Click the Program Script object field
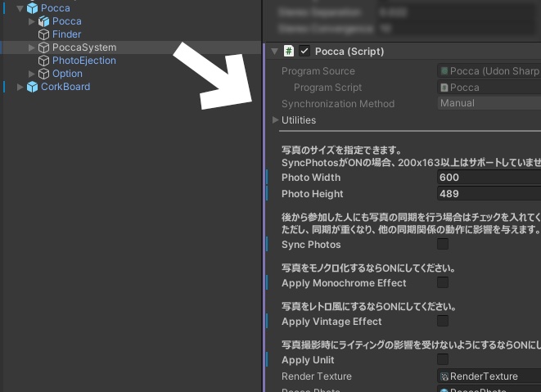Image resolution: width=541 pixels, height=392 pixels. [489, 88]
